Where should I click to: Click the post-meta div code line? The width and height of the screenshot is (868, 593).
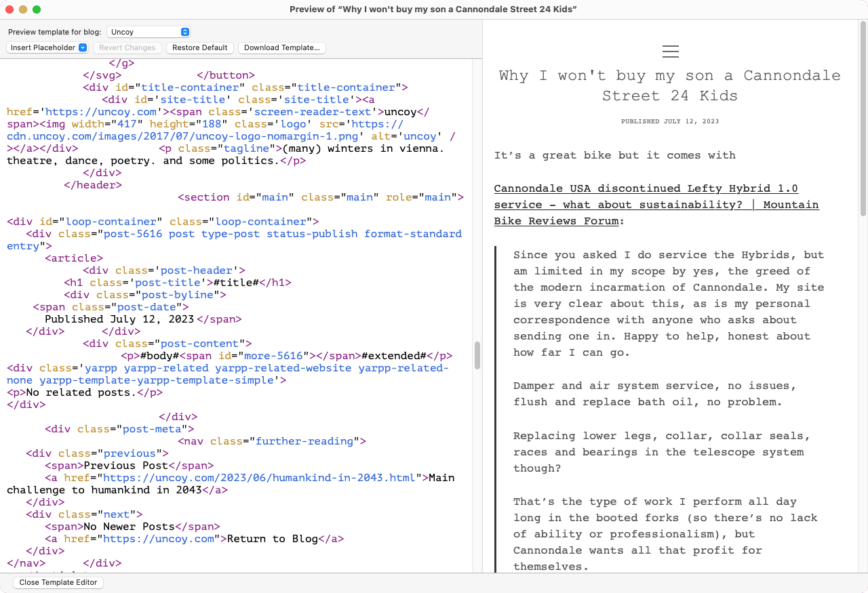pyautogui.click(x=120, y=429)
